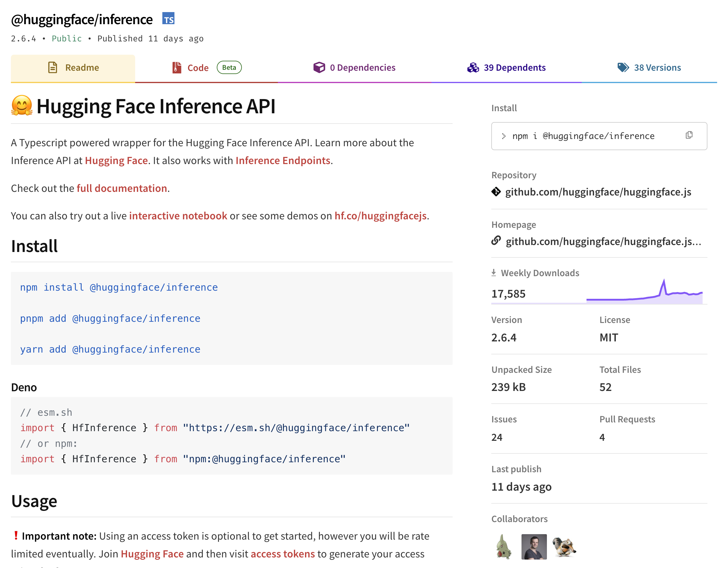
Task: Open the 0 Dependencies tab
Action: point(354,68)
